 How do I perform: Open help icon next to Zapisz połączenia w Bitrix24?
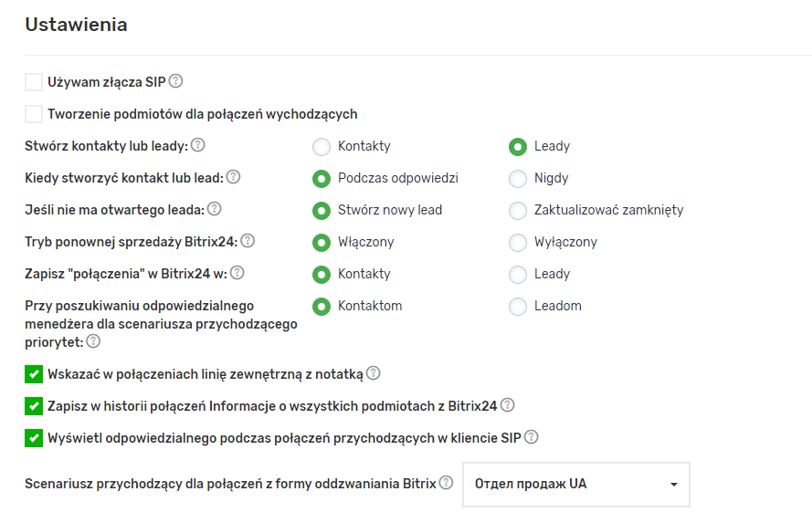[237, 273]
